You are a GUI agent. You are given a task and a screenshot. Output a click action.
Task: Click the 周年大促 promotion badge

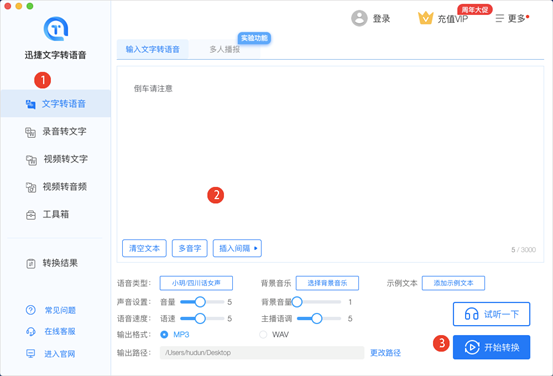coord(475,10)
